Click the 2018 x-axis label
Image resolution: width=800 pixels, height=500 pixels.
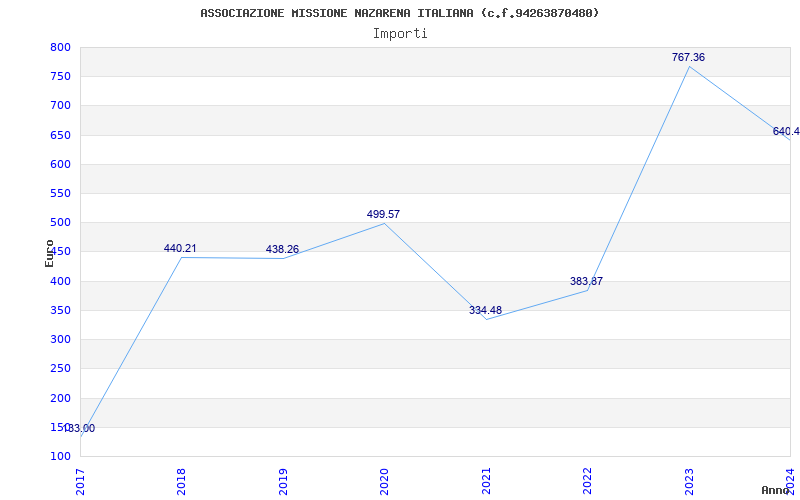pos(182,481)
